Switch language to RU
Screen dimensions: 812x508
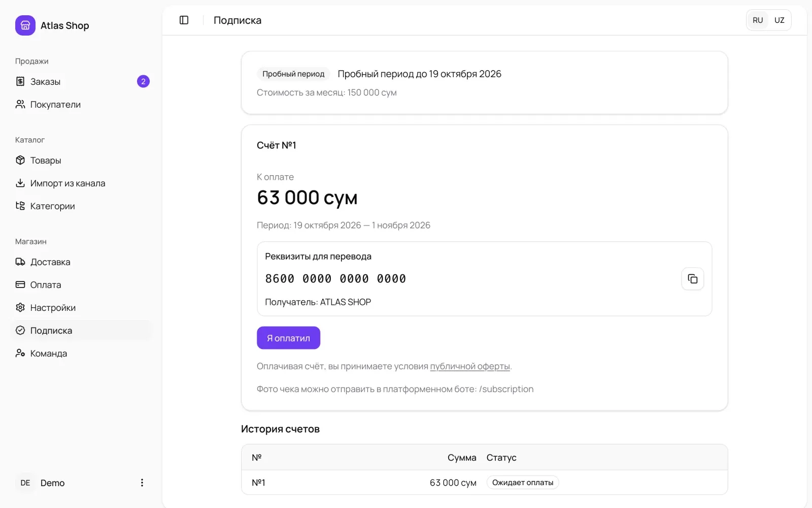(x=758, y=20)
